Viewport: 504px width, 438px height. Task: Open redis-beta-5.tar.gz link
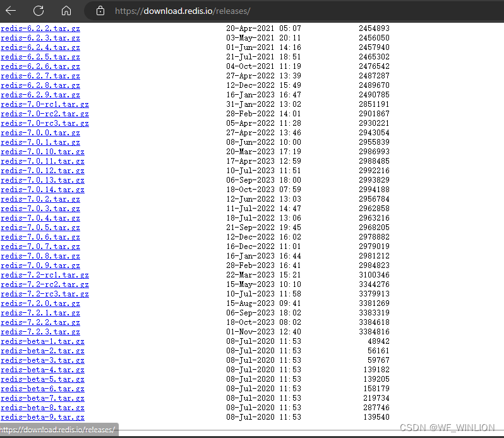[42, 379]
